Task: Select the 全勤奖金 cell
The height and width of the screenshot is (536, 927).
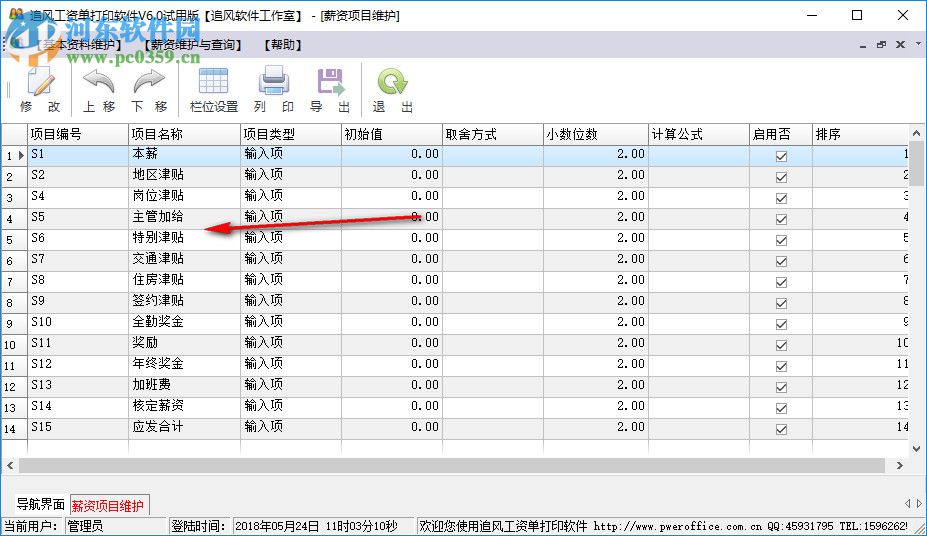Action: (x=184, y=322)
